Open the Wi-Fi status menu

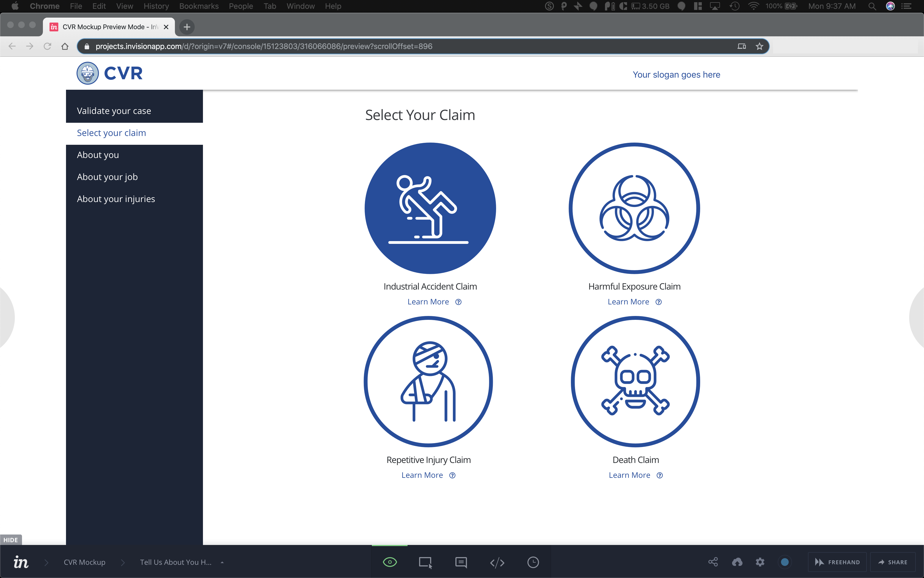click(x=753, y=6)
